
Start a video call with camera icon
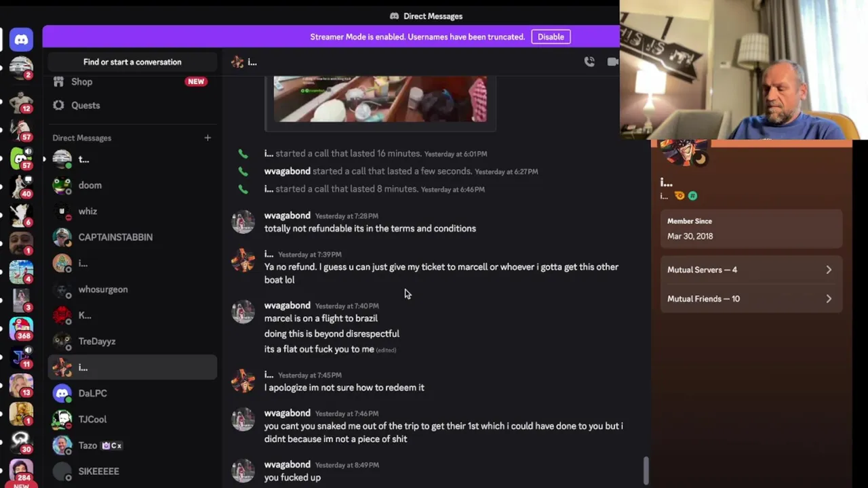613,62
